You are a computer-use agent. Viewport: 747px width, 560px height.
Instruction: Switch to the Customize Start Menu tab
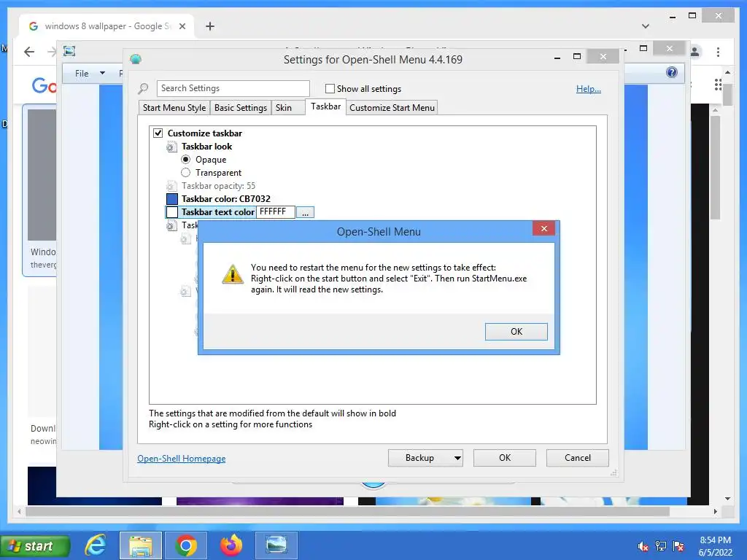coord(392,108)
